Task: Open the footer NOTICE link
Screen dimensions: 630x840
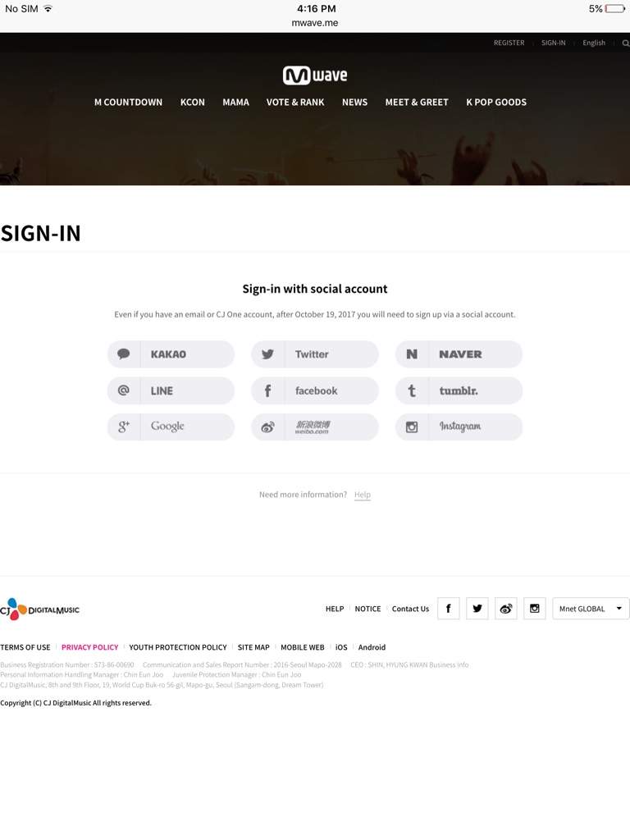Action: 367,609
